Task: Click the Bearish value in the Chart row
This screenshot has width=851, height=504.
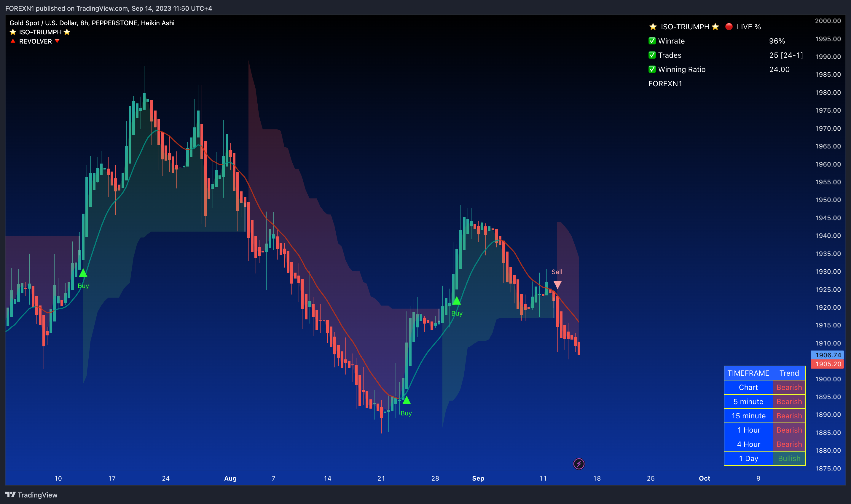Action: pos(789,387)
